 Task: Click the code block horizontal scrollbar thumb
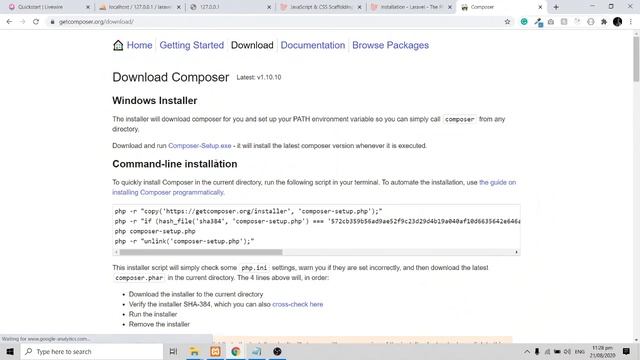click(201, 252)
